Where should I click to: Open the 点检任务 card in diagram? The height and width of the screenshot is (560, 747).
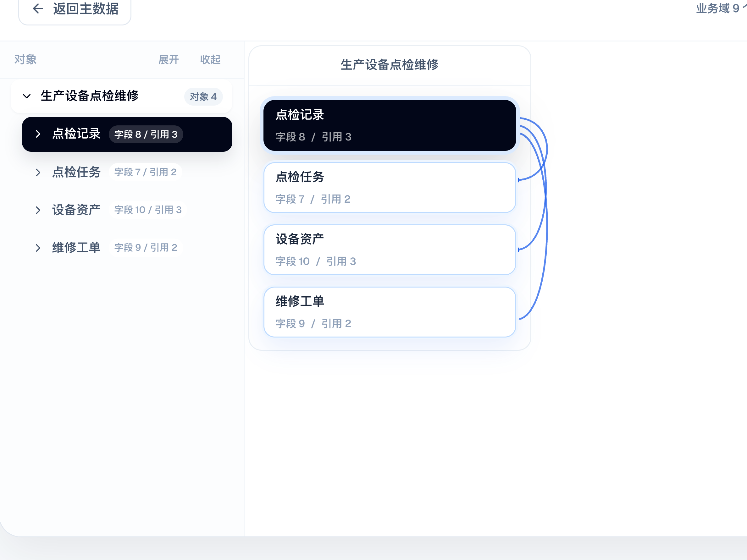(390, 188)
